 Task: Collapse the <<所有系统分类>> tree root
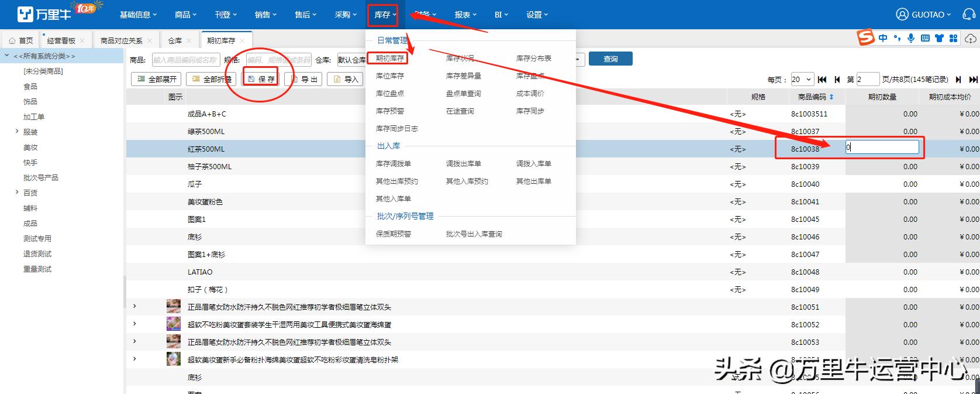[6, 56]
